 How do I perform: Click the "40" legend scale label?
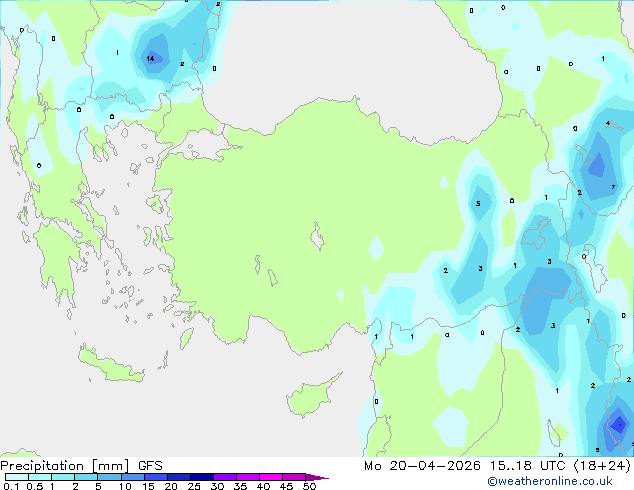[x=263, y=486]
